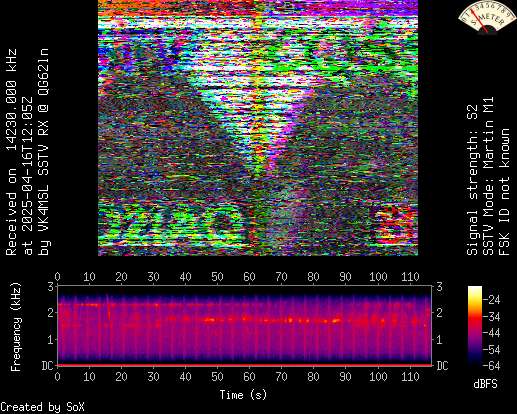517x414 pixels.
Task: Click the "Time (s)" axis label
Action: 243,395
